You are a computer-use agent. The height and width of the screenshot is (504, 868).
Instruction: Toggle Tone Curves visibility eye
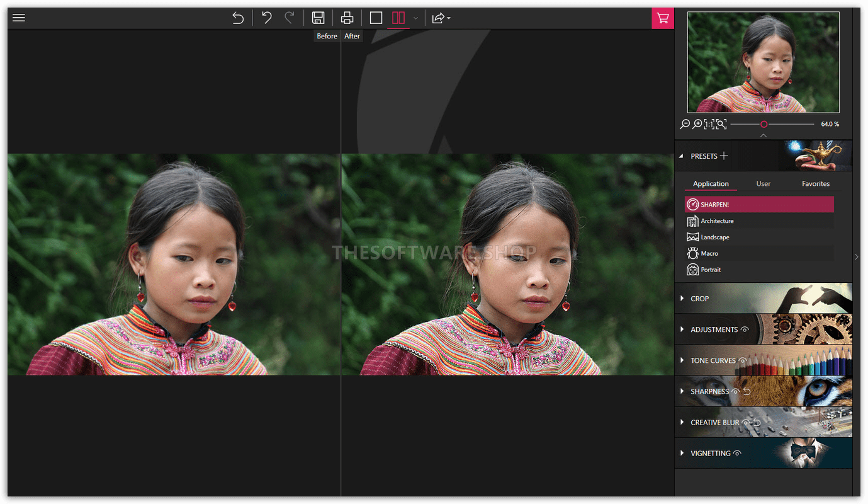743,360
